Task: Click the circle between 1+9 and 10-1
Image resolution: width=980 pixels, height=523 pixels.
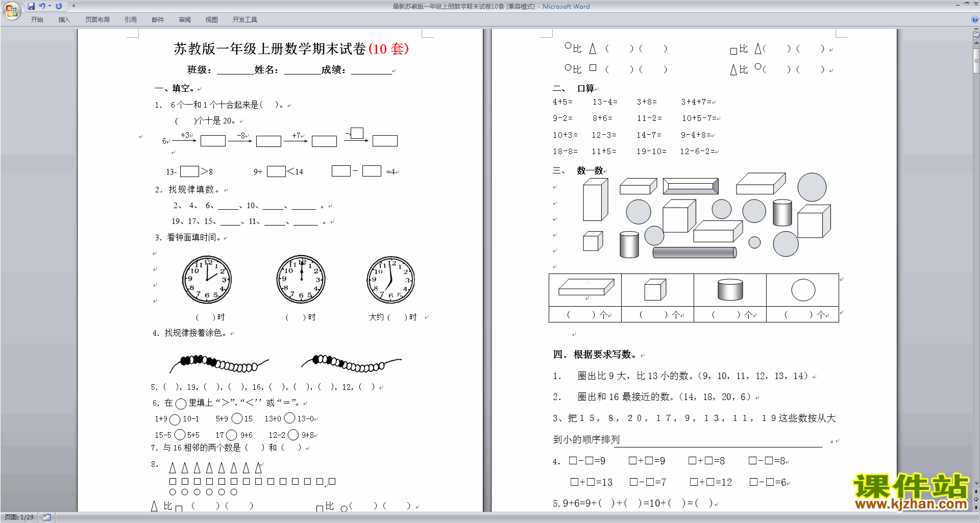Action: [175, 419]
